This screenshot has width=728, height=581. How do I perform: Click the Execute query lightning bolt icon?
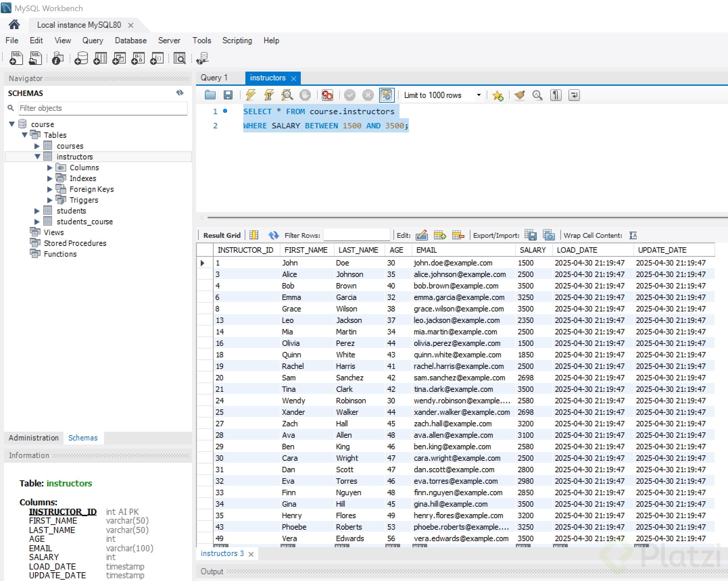tap(250, 95)
